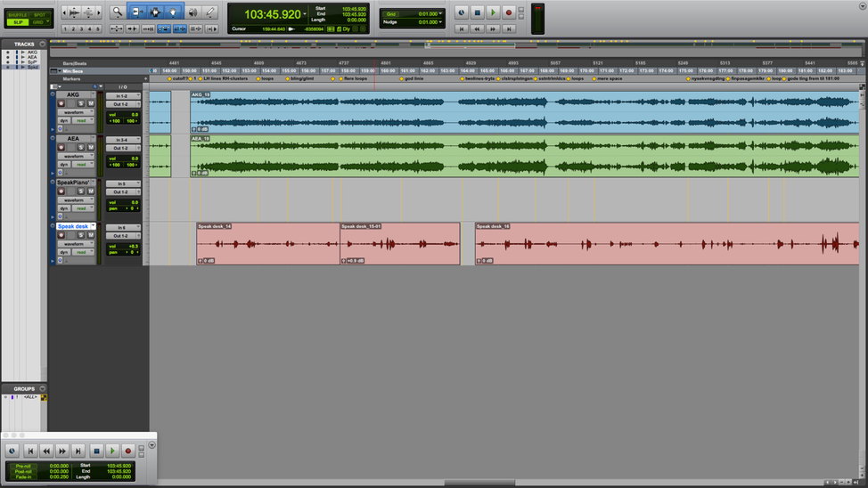Select the Scrubber speaker tool
The image size is (868, 488).
click(192, 12)
